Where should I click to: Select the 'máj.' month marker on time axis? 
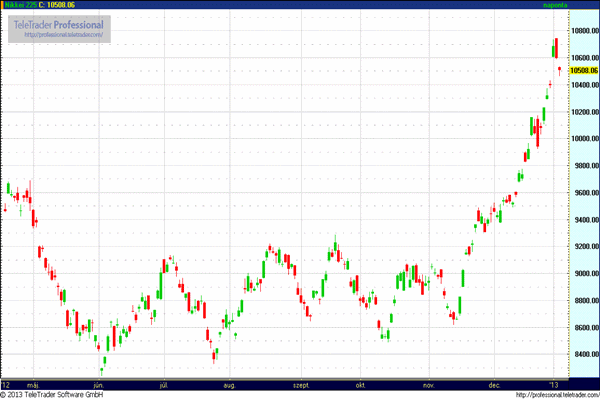(31, 384)
